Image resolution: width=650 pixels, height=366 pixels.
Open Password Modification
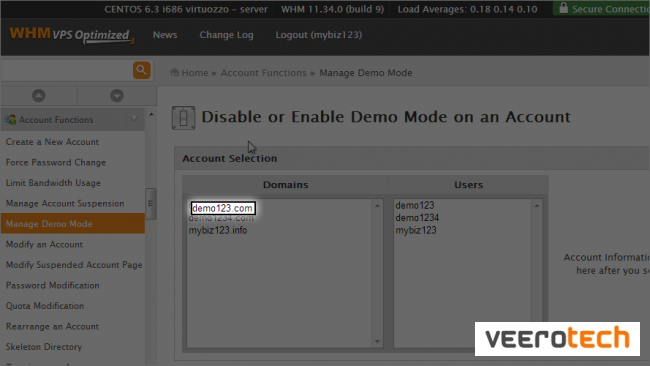(52, 286)
